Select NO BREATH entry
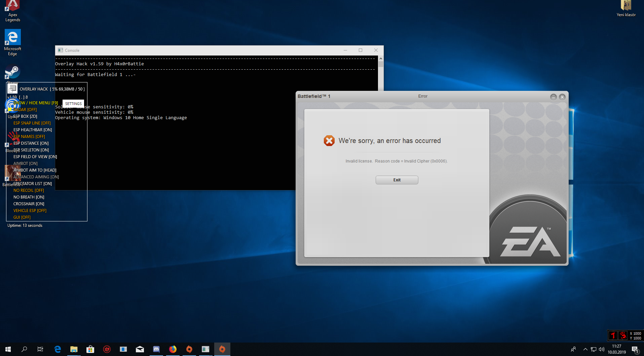 [29, 197]
